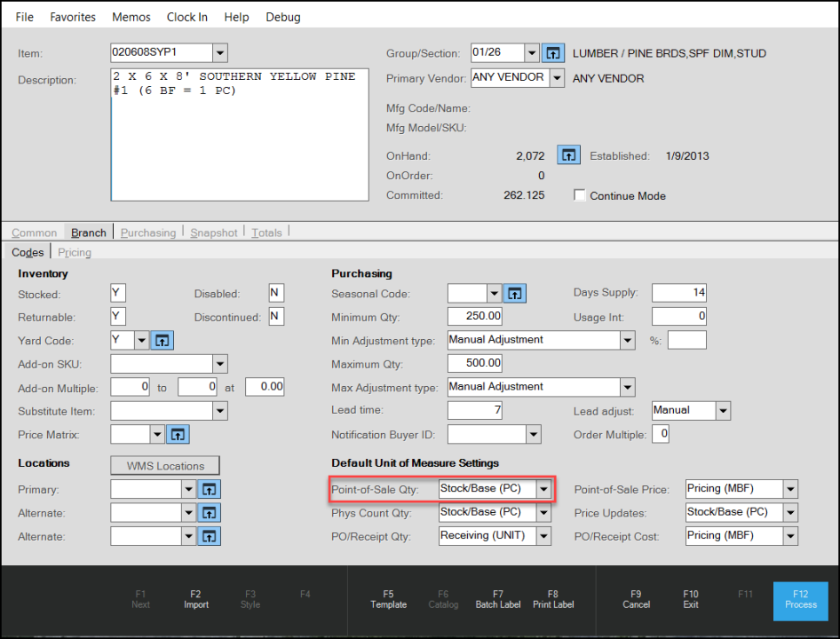Click the Description text box

[x=240, y=134]
